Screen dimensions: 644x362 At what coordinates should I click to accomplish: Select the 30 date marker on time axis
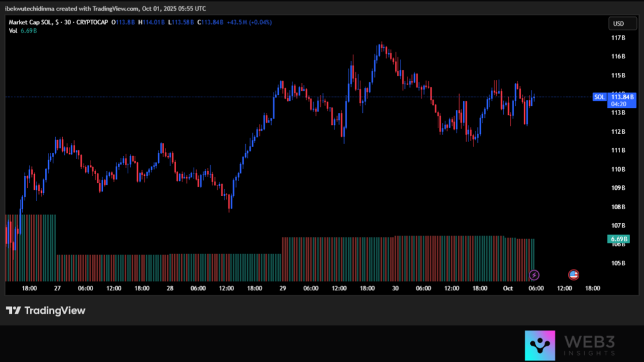[x=396, y=288]
